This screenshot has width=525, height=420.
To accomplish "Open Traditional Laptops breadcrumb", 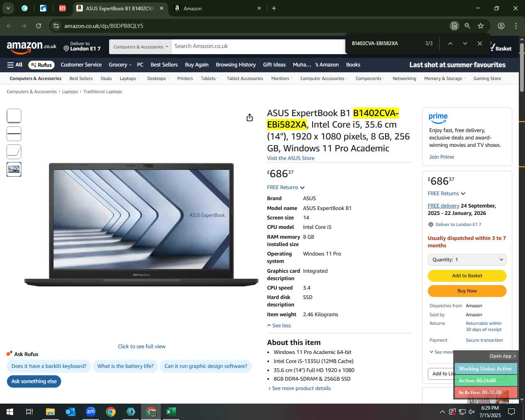I will click(x=103, y=91).
